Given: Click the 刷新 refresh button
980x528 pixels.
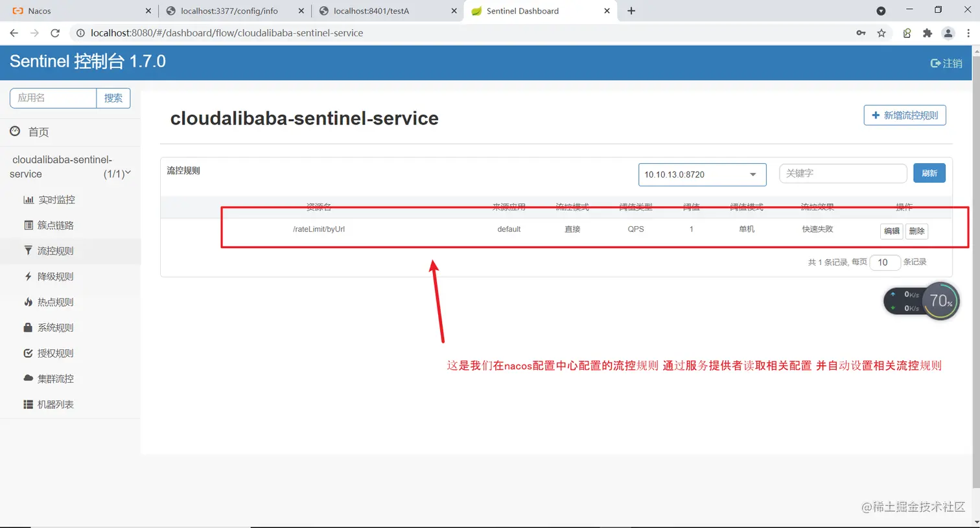Looking at the screenshot, I should tap(929, 173).
